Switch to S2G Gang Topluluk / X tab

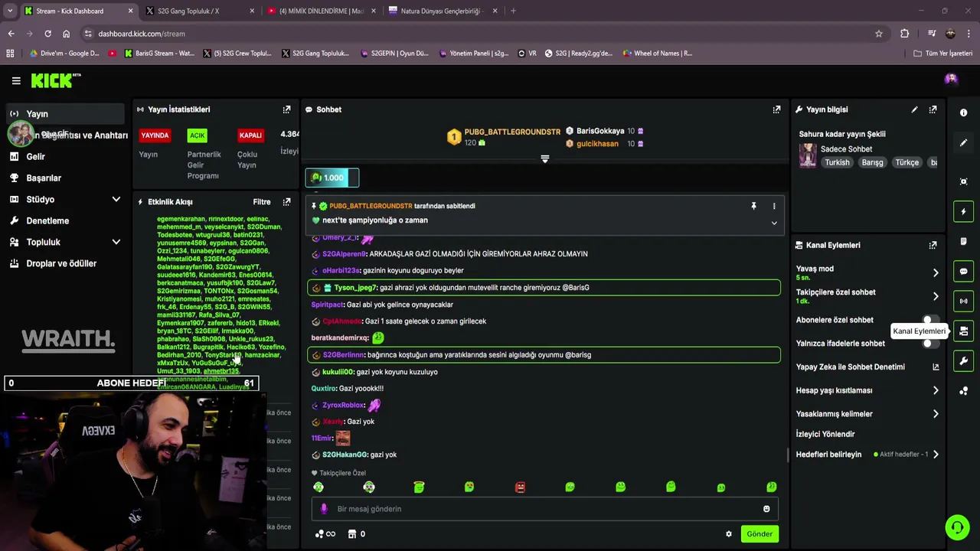tap(201, 11)
